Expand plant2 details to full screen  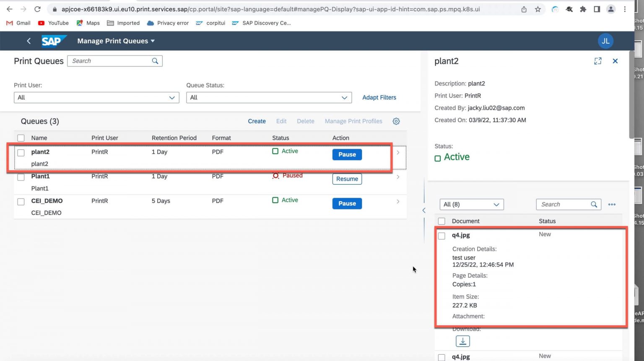click(x=597, y=61)
